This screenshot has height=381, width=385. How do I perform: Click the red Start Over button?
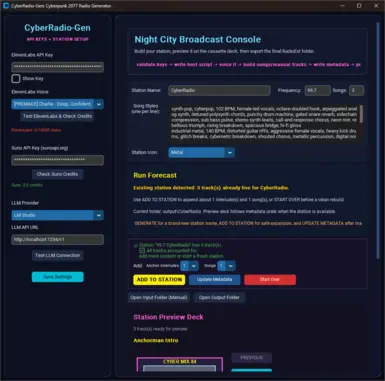click(270, 280)
